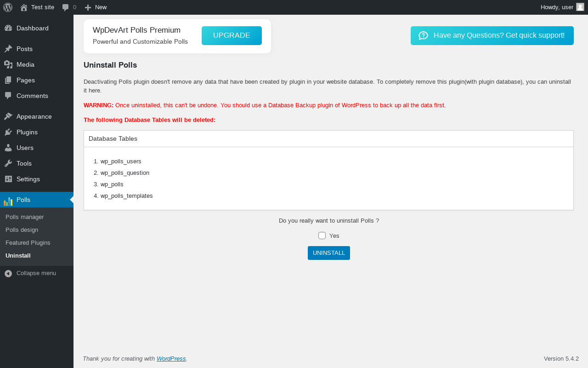Go to Posts menu
The height and width of the screenshot is (368, 588).
[37, 49]
